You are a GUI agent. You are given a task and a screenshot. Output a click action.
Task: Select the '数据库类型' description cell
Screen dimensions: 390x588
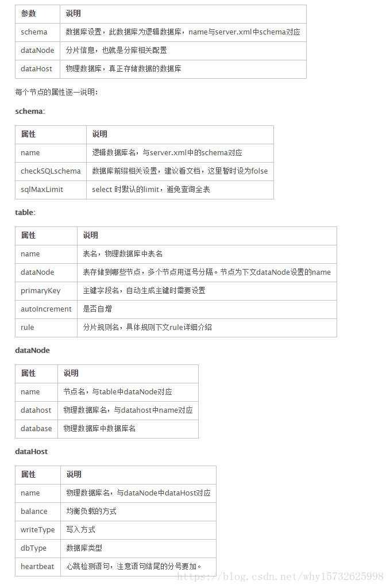click(138, 548)
